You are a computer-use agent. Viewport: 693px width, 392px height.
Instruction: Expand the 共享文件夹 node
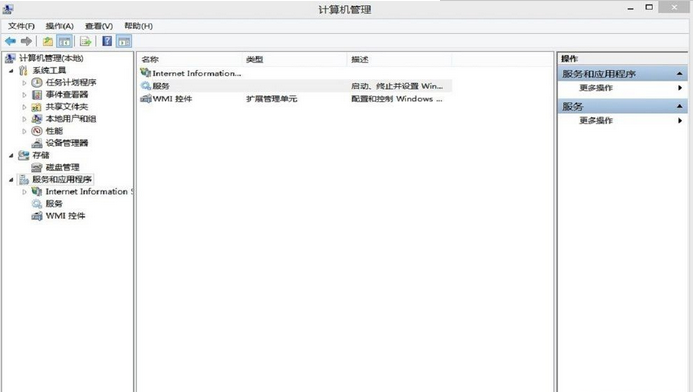24,107
